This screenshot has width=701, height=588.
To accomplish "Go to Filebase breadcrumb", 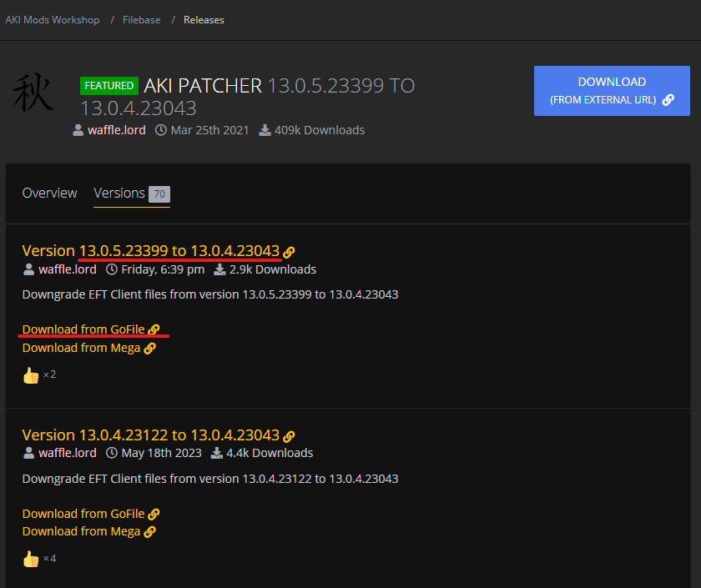I will point(141,20).
